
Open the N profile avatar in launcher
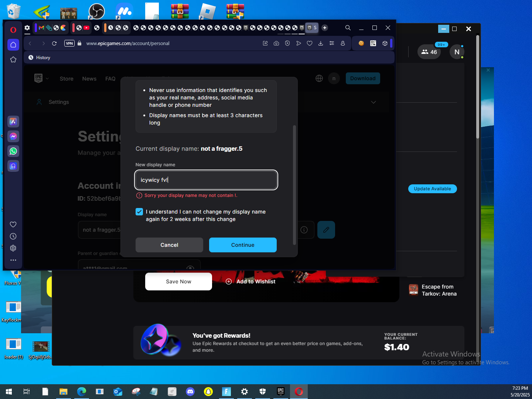457,52
